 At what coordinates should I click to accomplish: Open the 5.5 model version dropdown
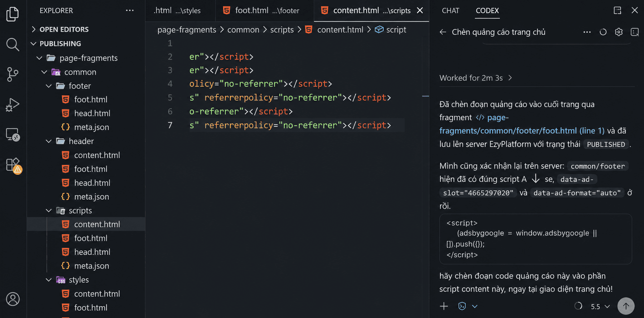point(600,306)
